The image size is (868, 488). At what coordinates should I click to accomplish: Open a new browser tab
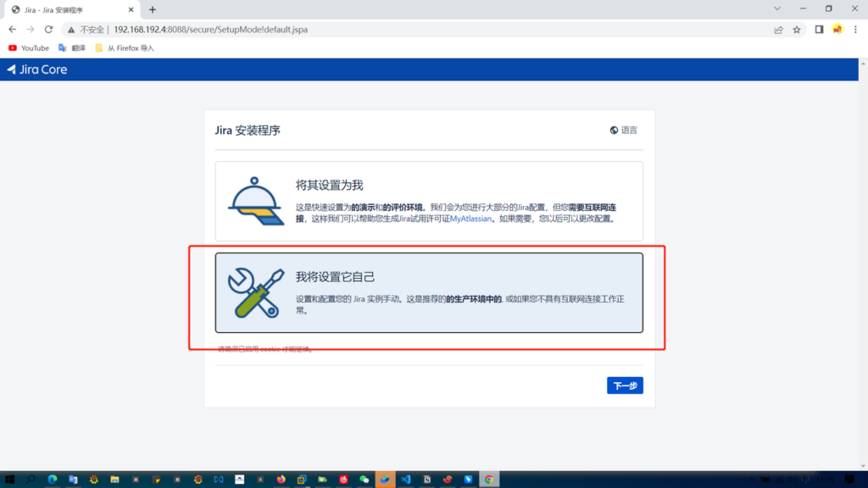click(x=153, y=10)
